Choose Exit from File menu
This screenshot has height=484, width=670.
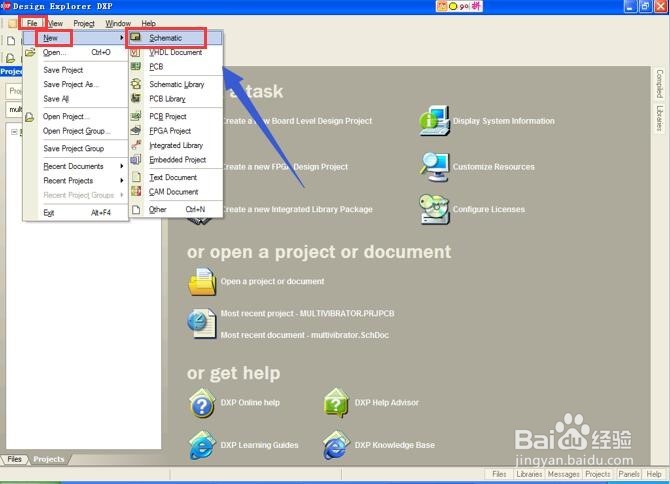(x=76, y=213)
